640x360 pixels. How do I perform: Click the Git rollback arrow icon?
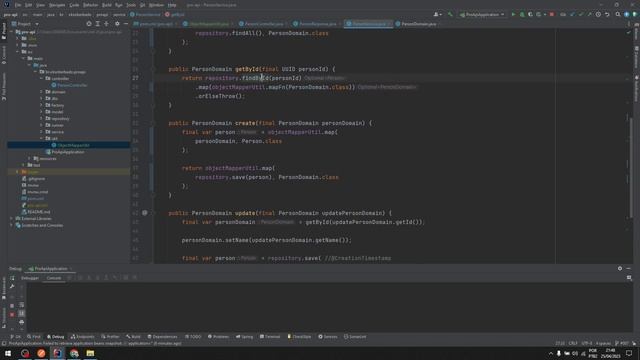point(607,14)
